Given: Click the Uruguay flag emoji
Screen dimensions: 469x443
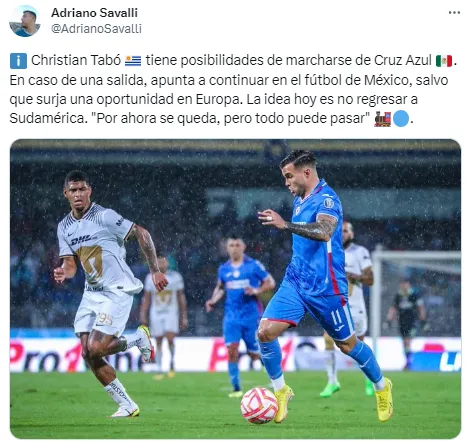Looking at the screenshot, I should [x=133, y=61].
